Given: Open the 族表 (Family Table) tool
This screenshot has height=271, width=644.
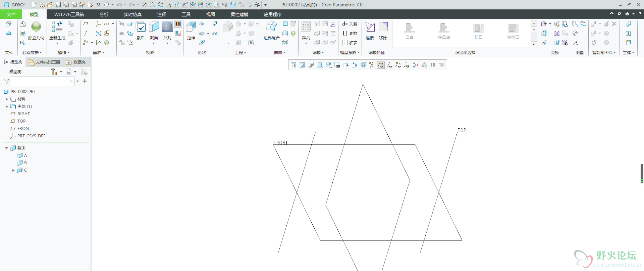Looking at the screenshot, I should (350, 43).
